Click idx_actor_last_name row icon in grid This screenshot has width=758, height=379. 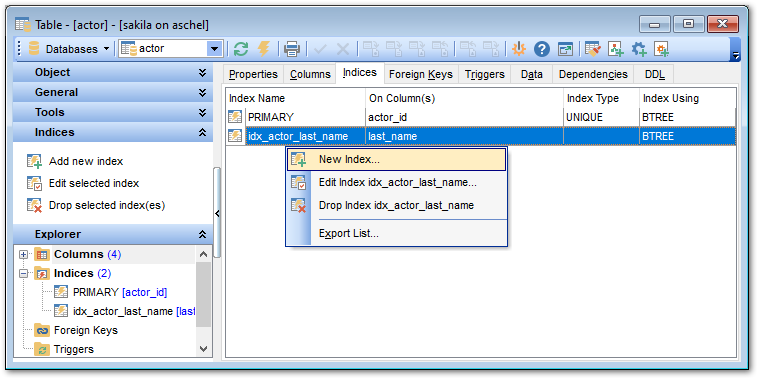click(235, 136)
